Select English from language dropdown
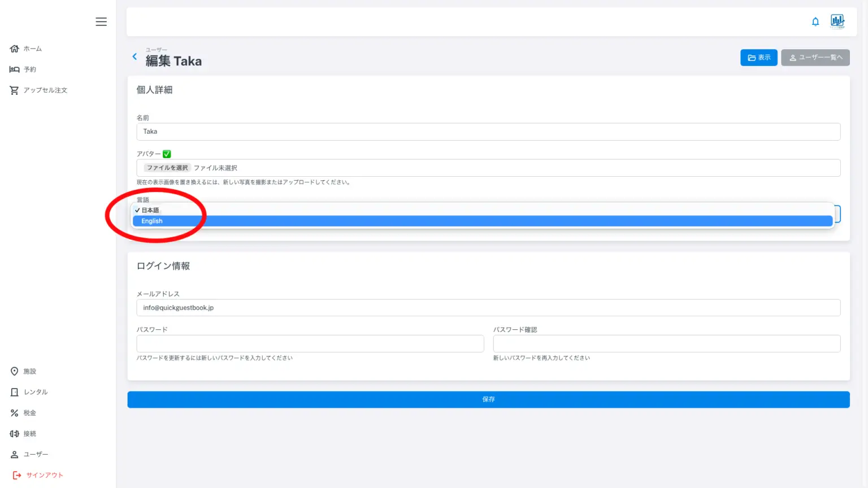868x488 pixels. coord(152,221)
